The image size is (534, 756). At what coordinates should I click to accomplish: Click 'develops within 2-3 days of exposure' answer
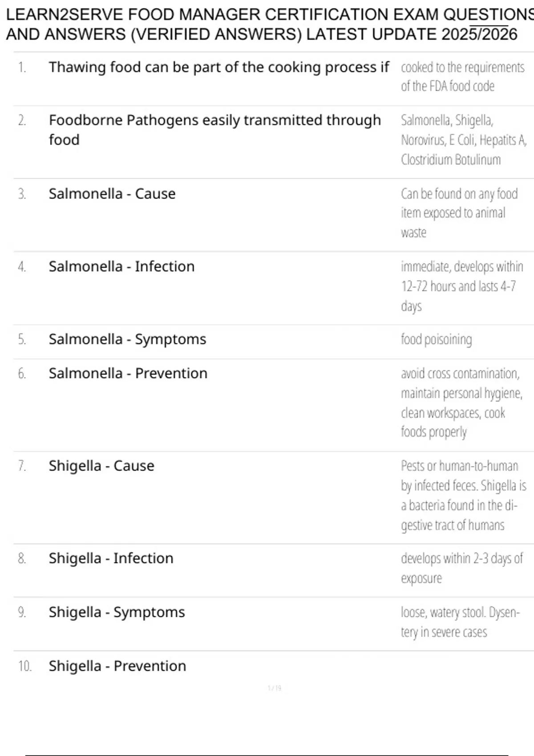tap(461, 568)
